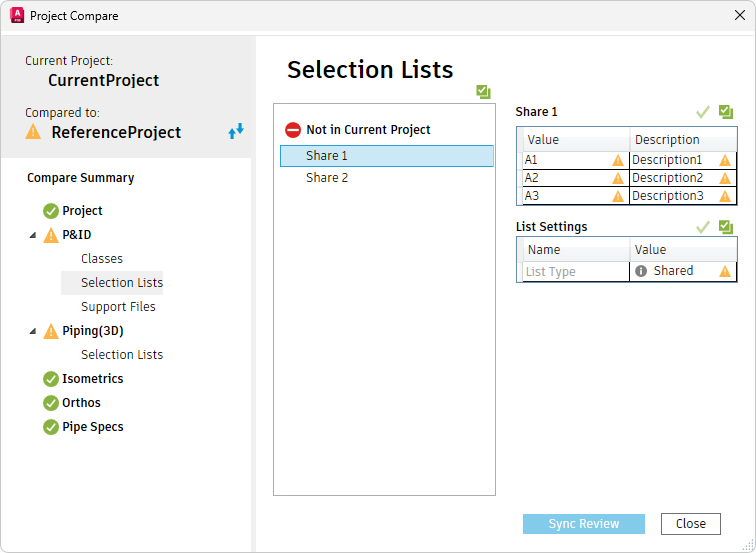Click select-all icon above the selection lists panel

pyautogui.click(x=484, y=92)
